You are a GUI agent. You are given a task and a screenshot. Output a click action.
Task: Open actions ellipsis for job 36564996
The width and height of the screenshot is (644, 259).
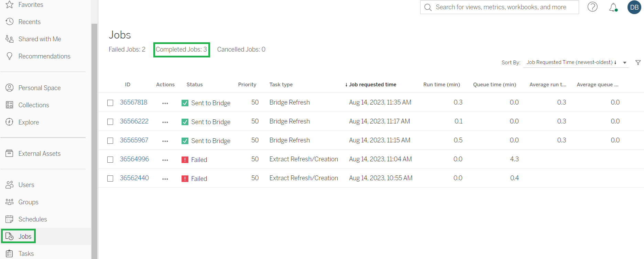pos(165,160)
